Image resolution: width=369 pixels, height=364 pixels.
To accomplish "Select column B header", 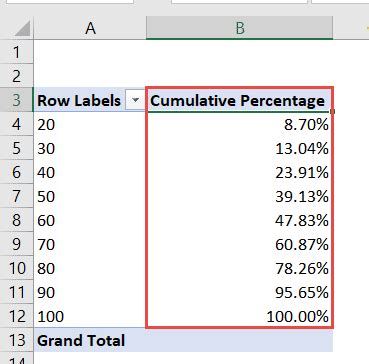I will [x=239, y=28].
